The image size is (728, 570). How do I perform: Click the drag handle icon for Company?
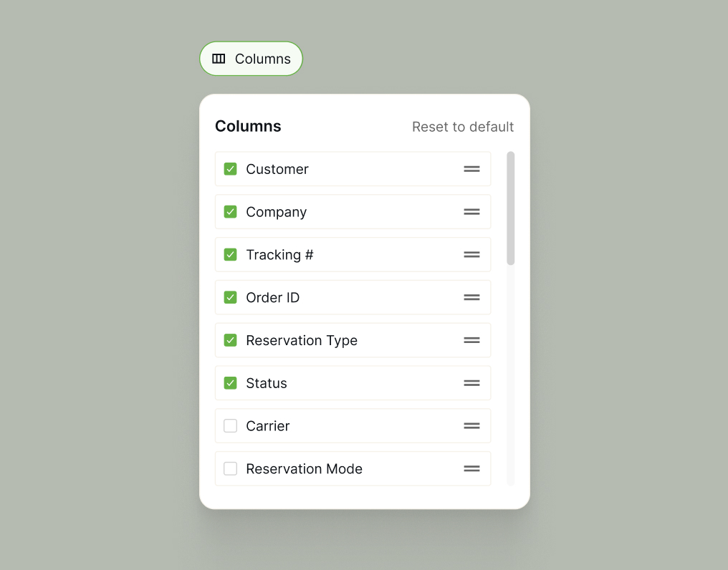(471, 212)
